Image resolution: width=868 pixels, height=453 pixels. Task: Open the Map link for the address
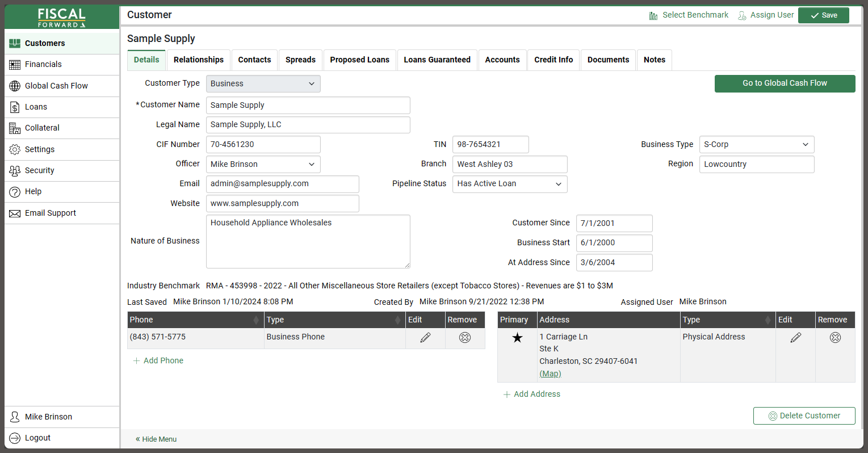tap(550, 373)
